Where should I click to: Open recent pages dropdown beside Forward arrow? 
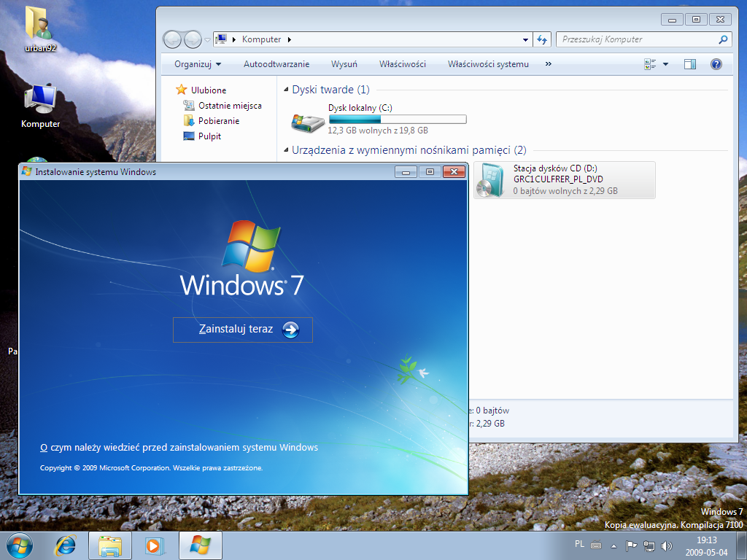pyautogui.click(x=208, y=39)
